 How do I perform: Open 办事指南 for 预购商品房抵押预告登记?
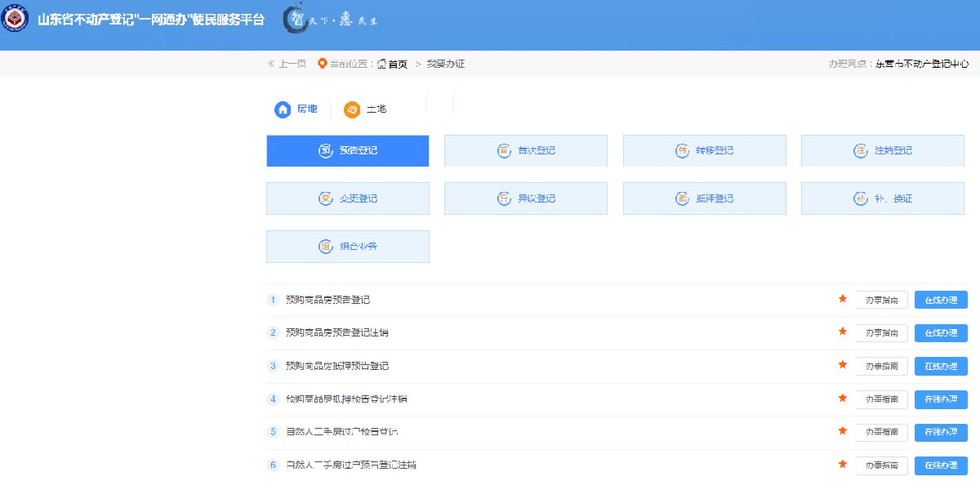point(881,366)
